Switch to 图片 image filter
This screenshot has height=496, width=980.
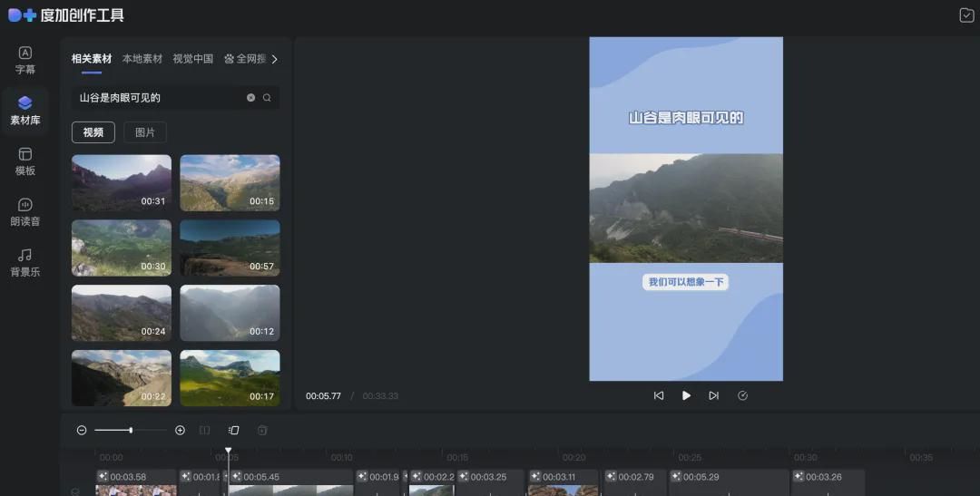[x=145, y=132]
